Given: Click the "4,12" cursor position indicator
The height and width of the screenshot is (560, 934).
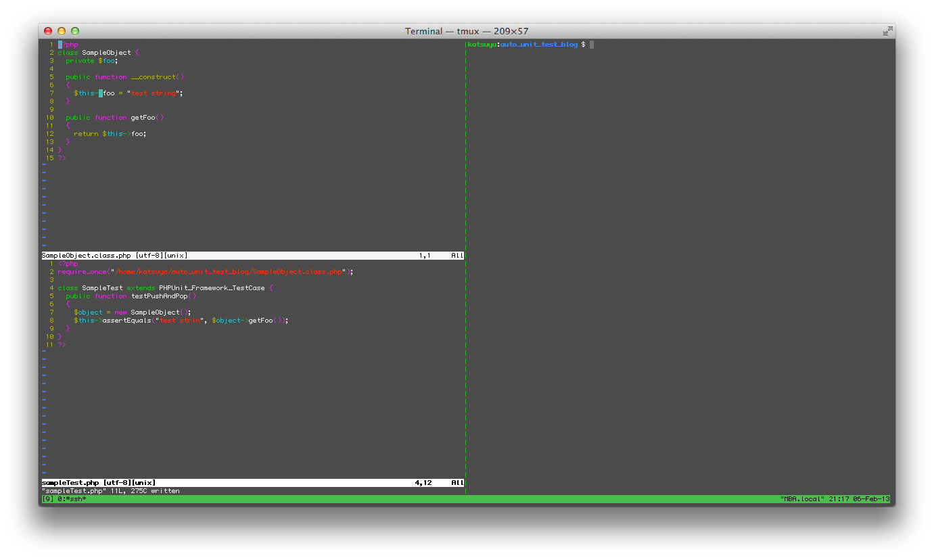Looking at the screenshot, I should click(x=423, y=483).
